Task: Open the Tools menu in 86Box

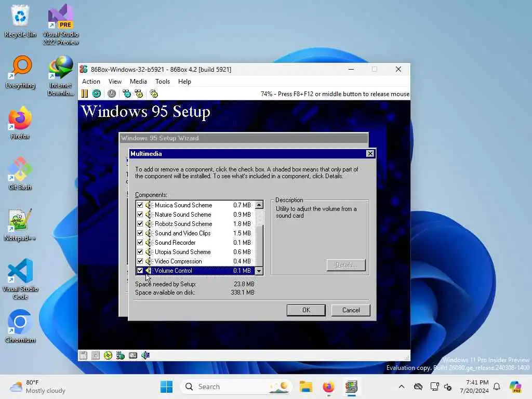Action: coord(163,82)
